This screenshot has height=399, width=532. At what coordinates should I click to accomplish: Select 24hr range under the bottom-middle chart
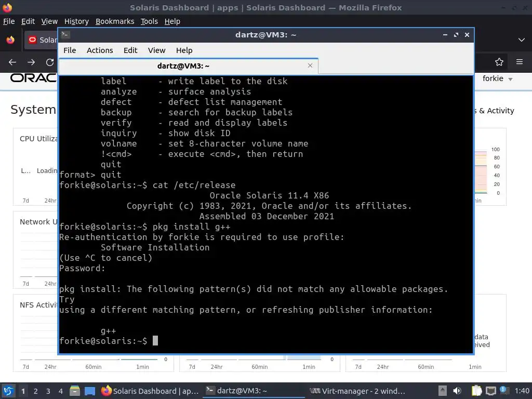coord(217,367)
